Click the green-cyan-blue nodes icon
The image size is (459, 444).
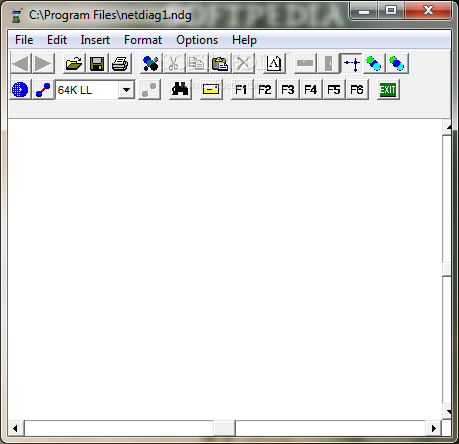pos(374,63)
